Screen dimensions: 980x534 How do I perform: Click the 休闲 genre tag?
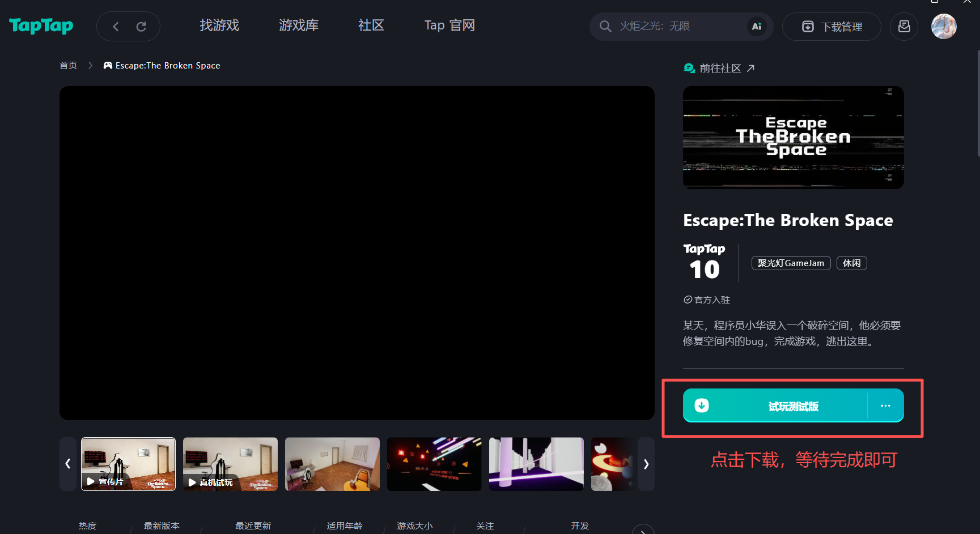point(852,263)
